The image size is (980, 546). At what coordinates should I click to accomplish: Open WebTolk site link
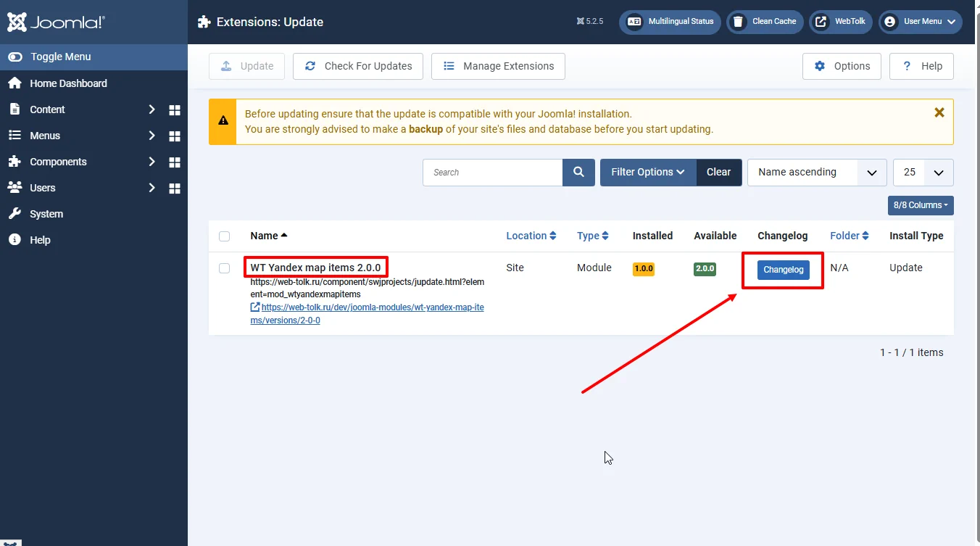pos(840,22)
